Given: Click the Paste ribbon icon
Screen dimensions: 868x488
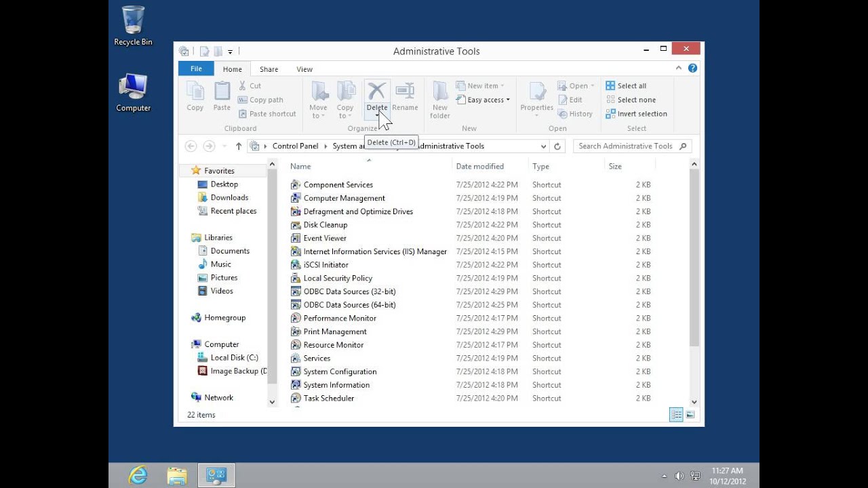Looking at the screenshot, I should [222, 91].
